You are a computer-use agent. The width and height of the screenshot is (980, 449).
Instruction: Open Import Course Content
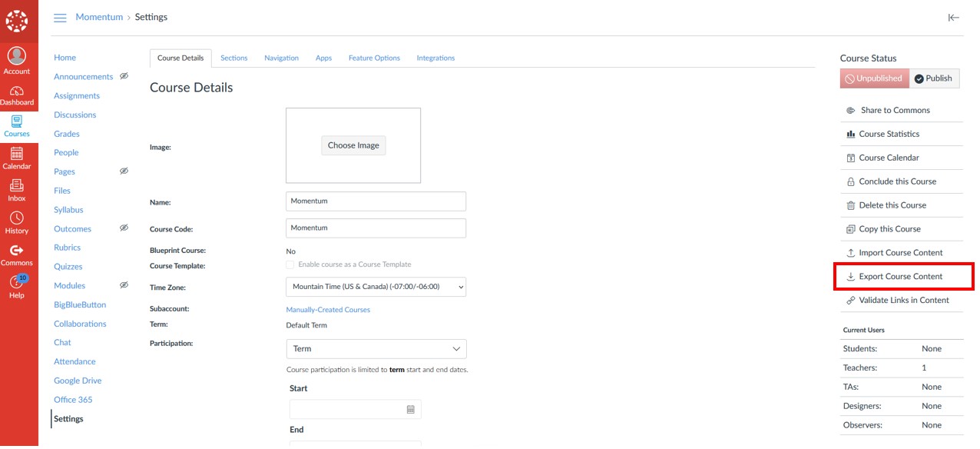pos(901,252)
